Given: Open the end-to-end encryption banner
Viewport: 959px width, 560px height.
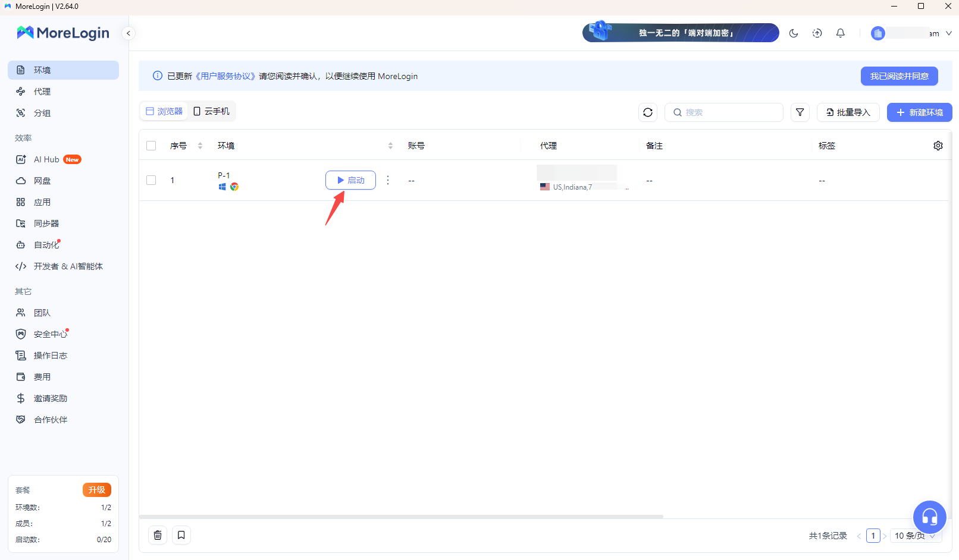Looking at the screenshot, I should (681, 33).
